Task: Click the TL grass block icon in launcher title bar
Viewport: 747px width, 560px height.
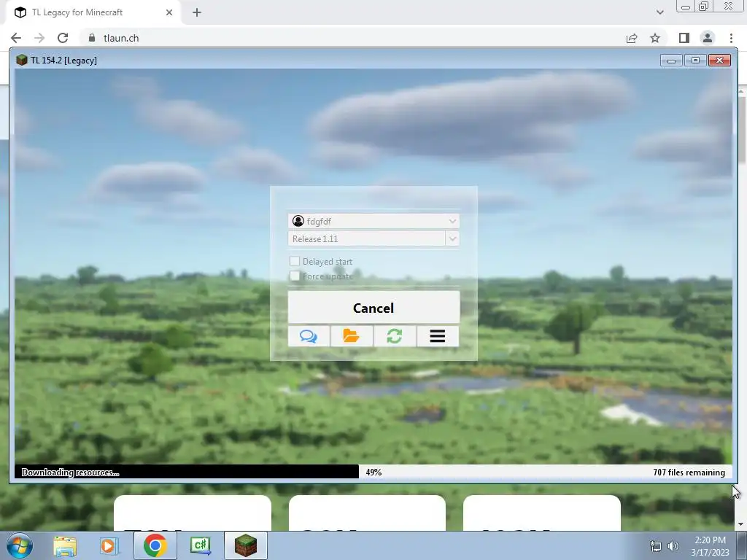Action: coord(21,60)
